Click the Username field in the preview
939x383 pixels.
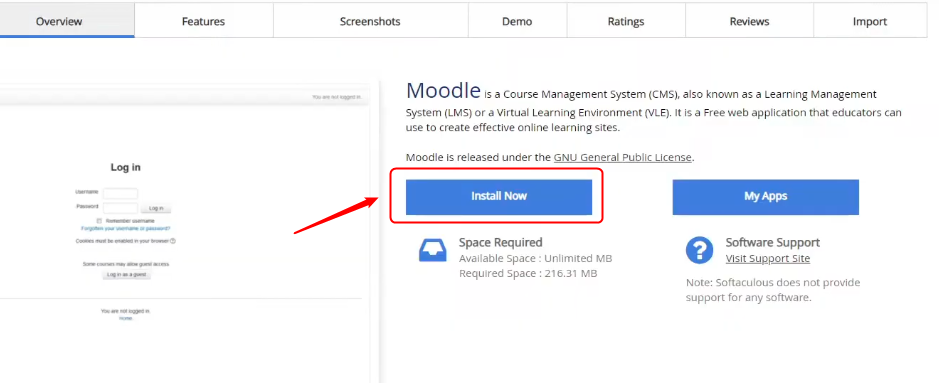[120, 193]
